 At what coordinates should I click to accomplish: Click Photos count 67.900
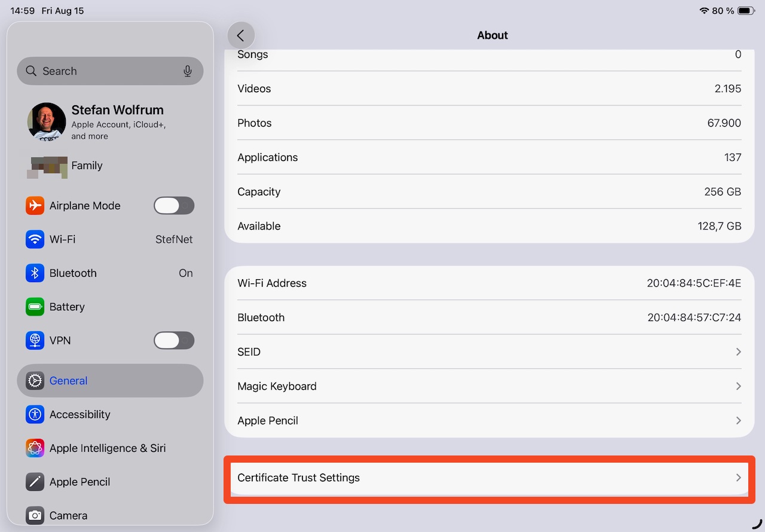click(x=724, y=123)
